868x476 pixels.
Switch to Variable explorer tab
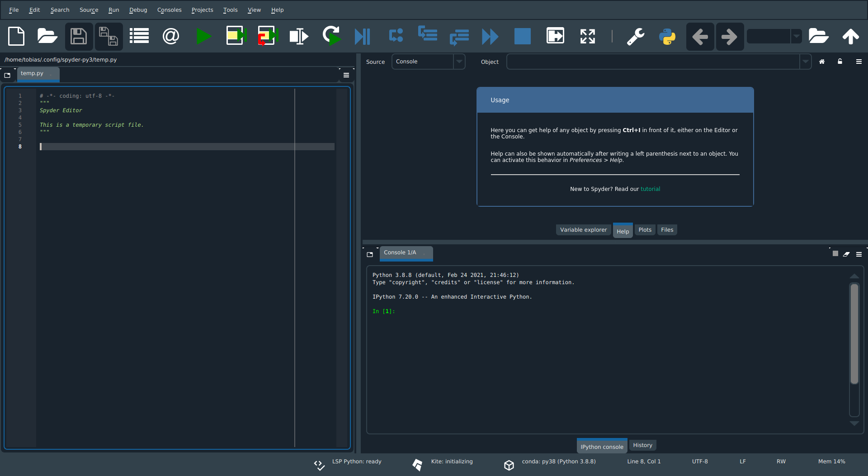(x=583, y=230)
